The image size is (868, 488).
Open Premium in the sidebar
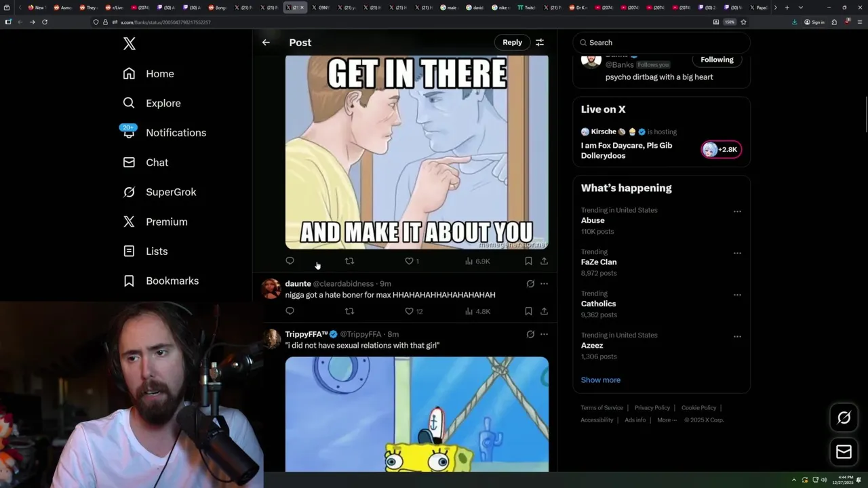[x=155, y=222]
